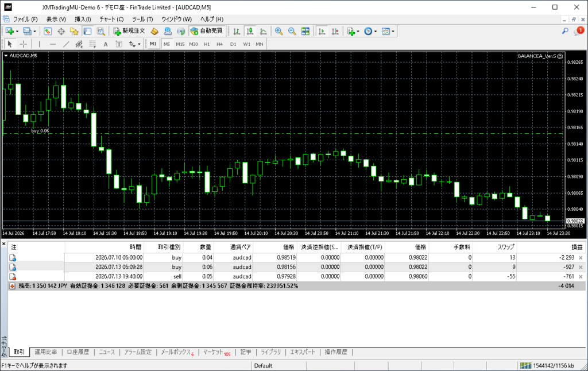Select the vertical line drawing tool
This screenshot has height=371, width=588.
point(40,44)
